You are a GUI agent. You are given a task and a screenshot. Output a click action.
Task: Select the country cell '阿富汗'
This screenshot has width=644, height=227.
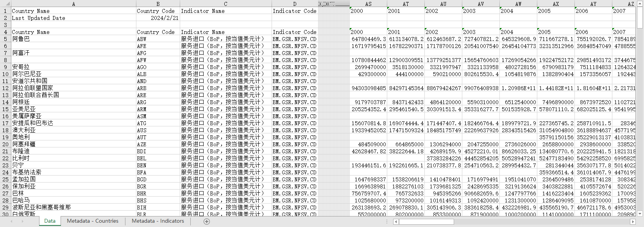(x=73, y=53)
